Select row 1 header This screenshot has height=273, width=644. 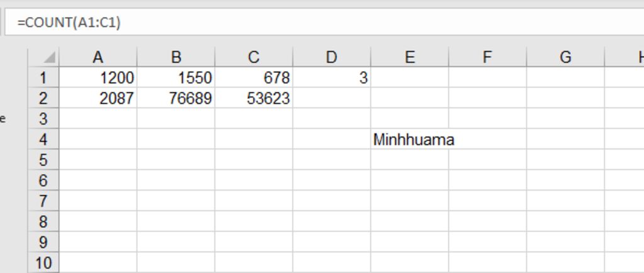(x=43, y=78)
